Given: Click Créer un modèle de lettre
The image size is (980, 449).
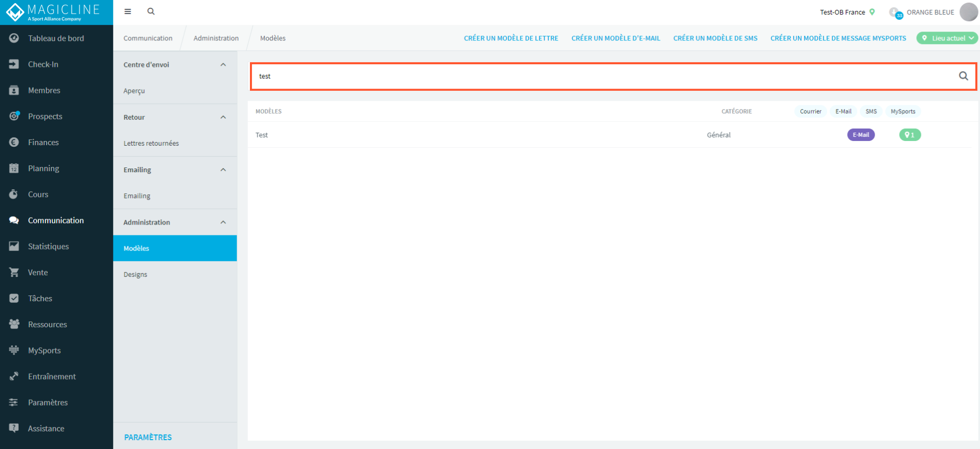Looking at the screenshot, I should [x=511, y=38].
